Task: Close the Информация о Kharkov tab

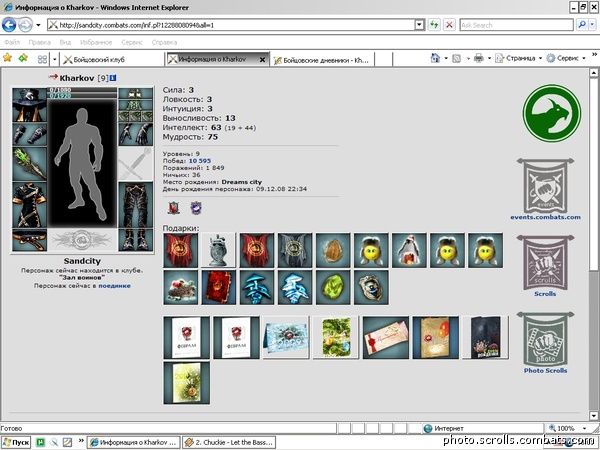Action: 262,60
